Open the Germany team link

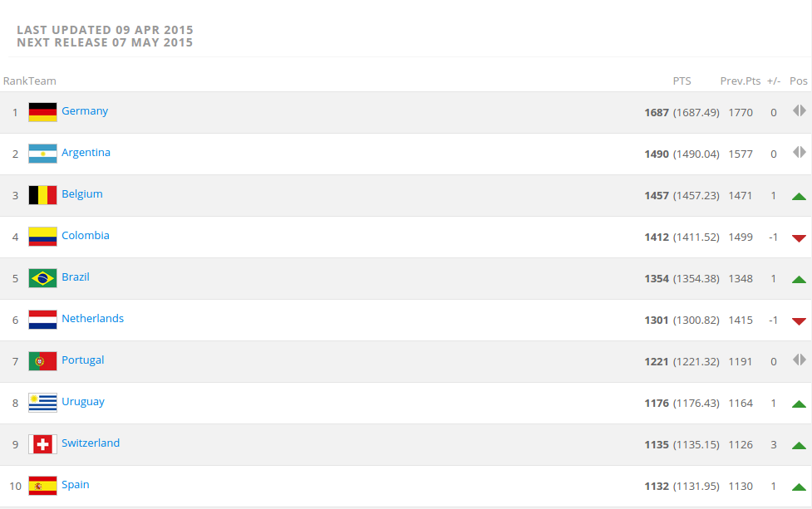(x=85, y=111)
